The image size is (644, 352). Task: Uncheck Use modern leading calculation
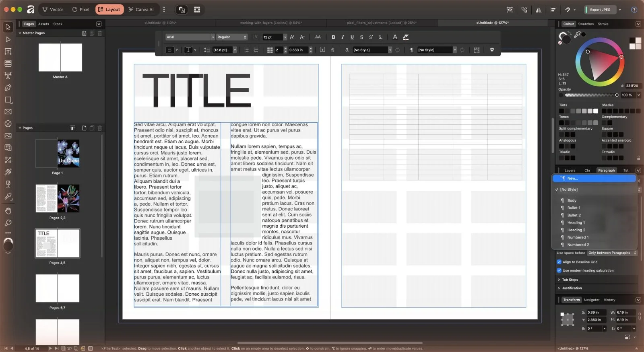tap(559, 270)
